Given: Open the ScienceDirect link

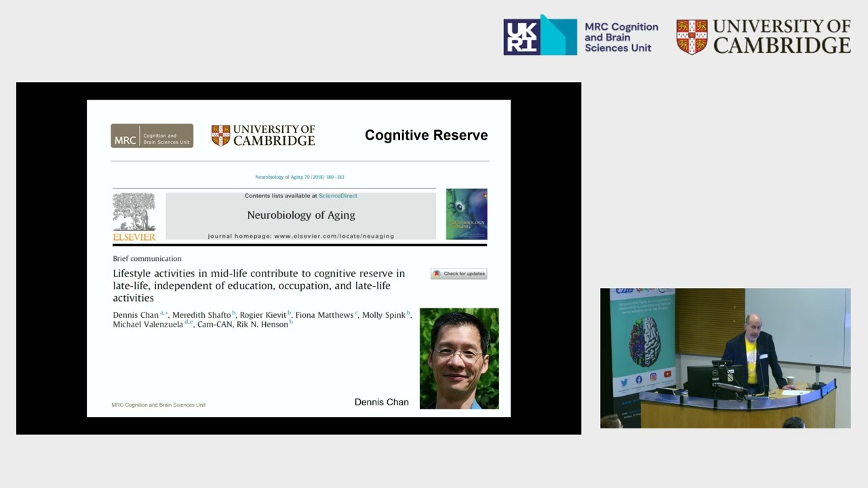Looking at the screenshot, I should pos(338,196).
